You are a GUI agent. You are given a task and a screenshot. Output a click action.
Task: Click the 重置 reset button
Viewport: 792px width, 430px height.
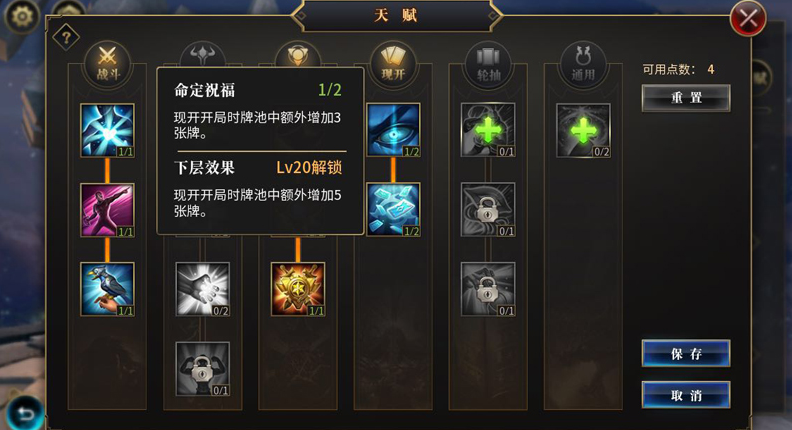[x=686, y=98]
